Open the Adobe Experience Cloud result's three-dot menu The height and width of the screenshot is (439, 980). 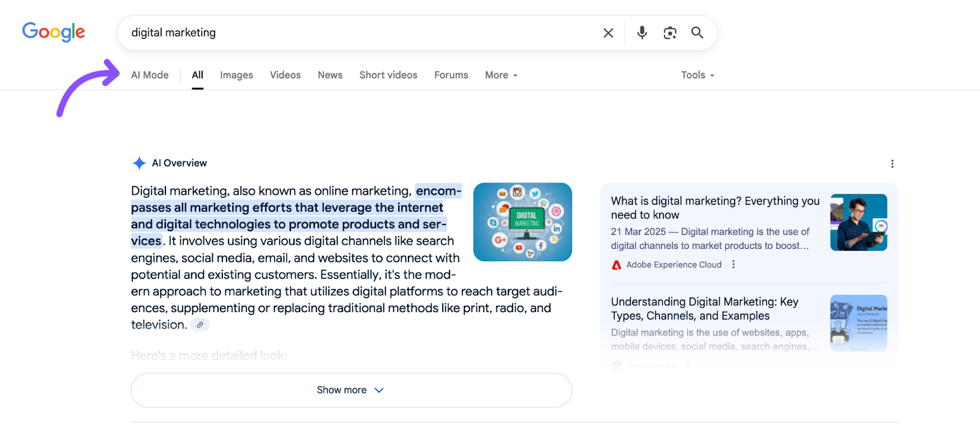(x=733, y=265)
